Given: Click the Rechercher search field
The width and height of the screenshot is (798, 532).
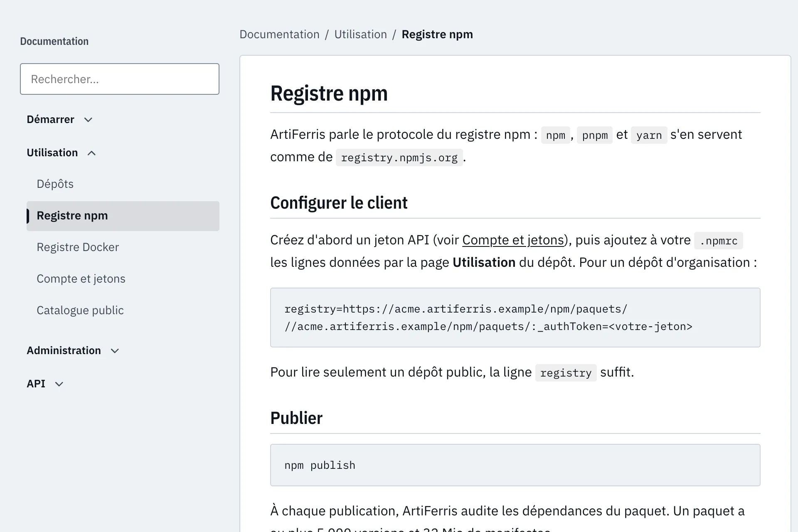Looking at the screenshot, I should (120, 79).
